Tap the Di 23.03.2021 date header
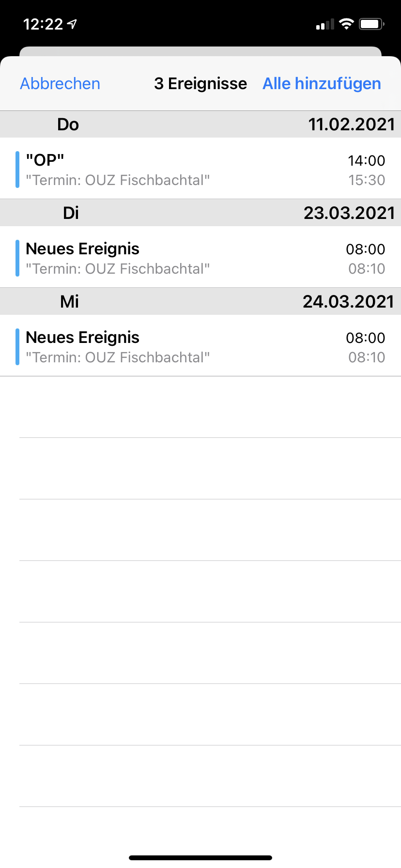This screenshot has height=868, width=401. click(x=200, y=213)
